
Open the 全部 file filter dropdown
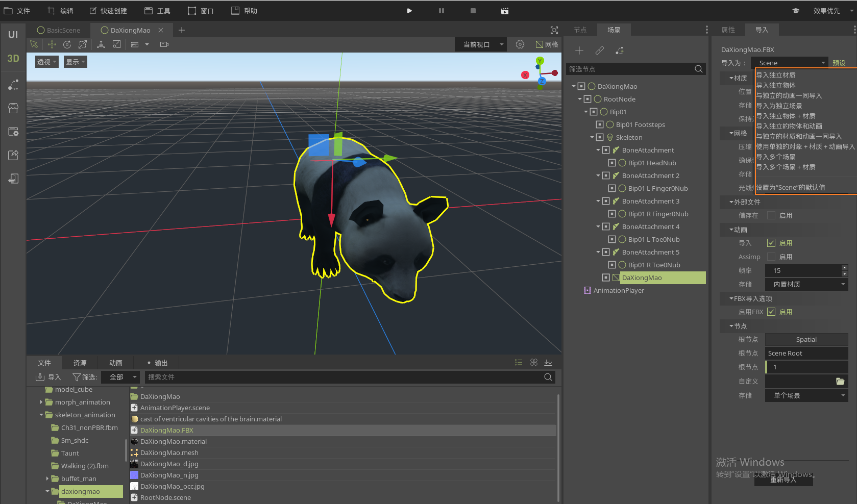point(120,377)
